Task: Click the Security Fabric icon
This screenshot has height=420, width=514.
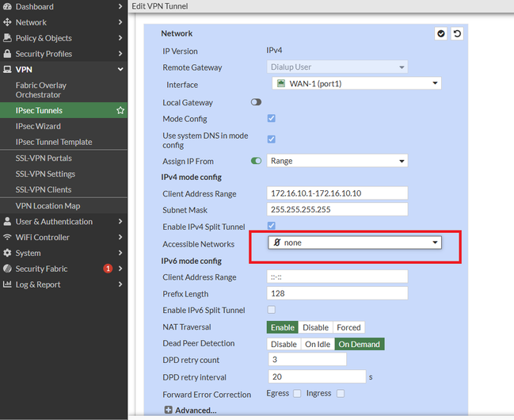Action: [7, 269]
